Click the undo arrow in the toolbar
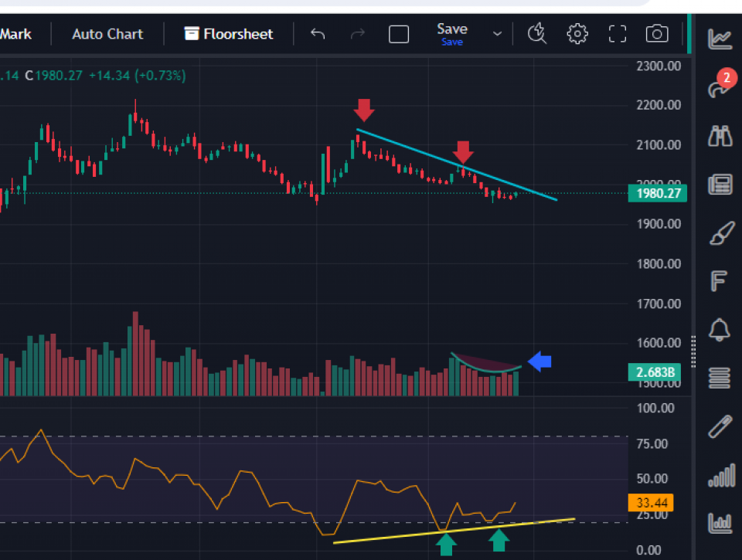The image size is (742, 560). tap(318, 34)
